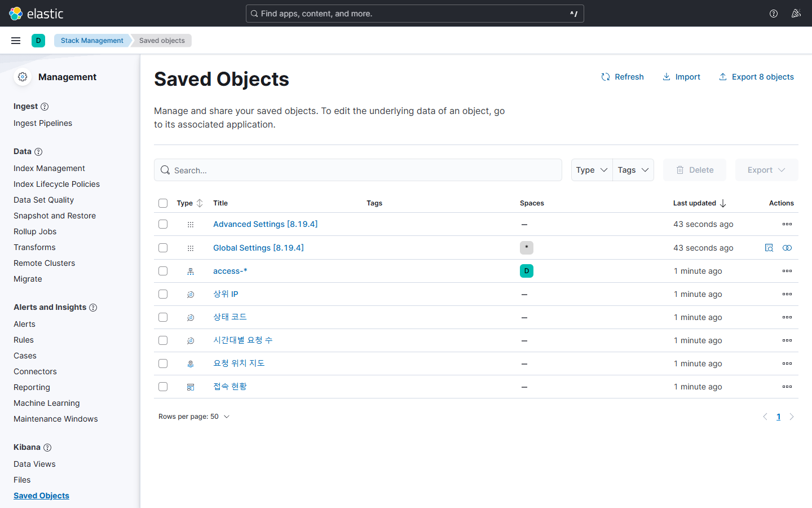Open Snapshot and Restore page
This screenshot has width=812, height=508.
point(55,216)
